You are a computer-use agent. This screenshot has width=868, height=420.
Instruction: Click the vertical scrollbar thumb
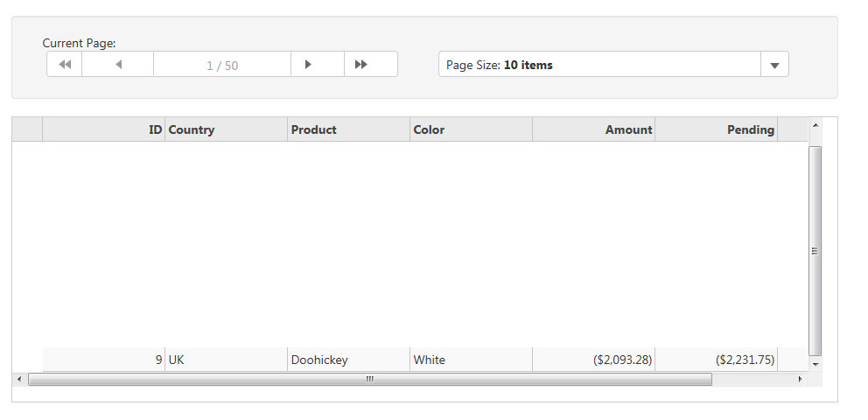point(815,250)
